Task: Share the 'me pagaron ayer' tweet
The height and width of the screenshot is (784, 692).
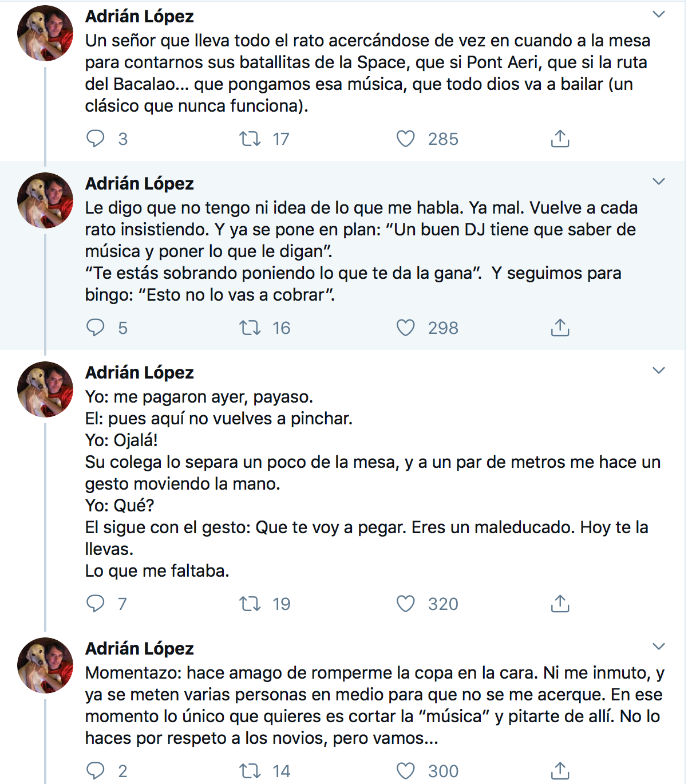Action: 560,604
